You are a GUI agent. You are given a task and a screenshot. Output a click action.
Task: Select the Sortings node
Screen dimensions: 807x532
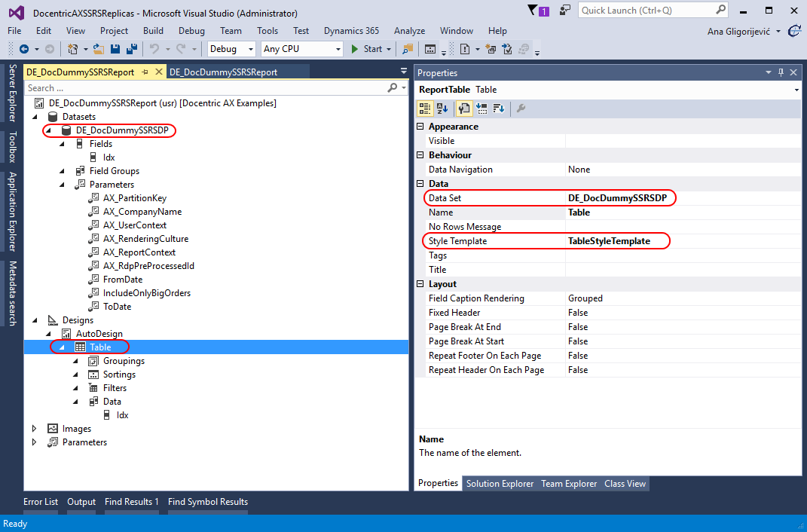(119, 375)
